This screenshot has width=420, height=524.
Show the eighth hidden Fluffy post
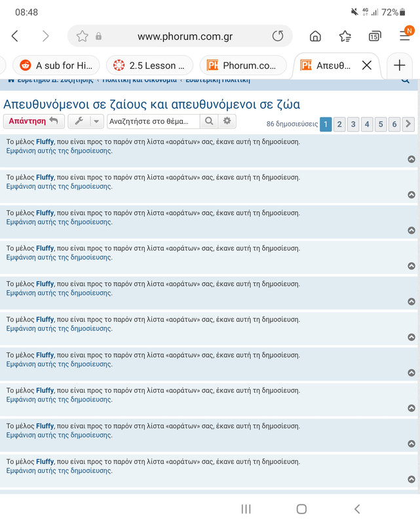[59, 400]
